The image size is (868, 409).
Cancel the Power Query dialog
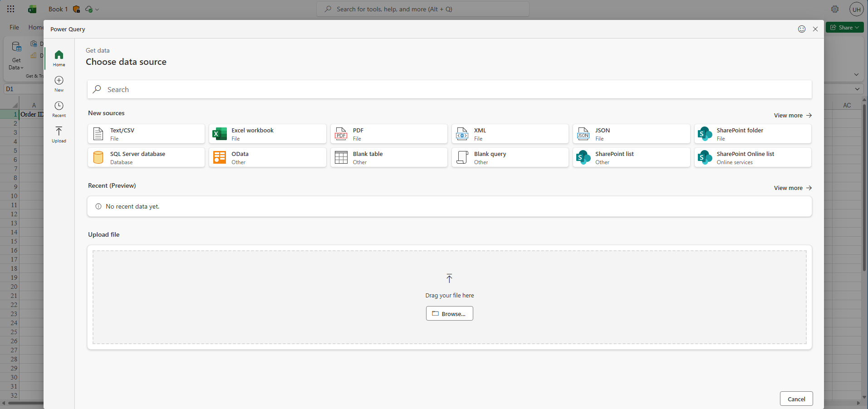[x=796, y=399]
